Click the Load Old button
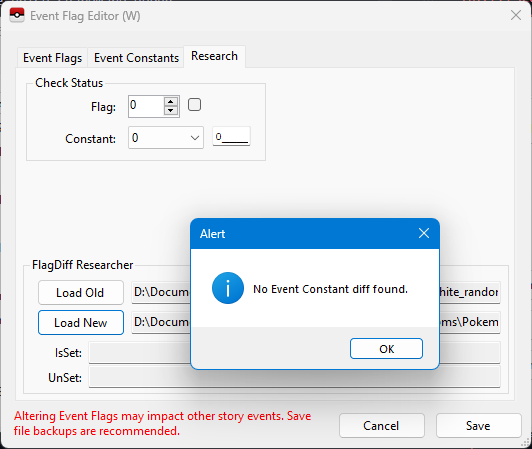Screen dimensions: 532x449 click(x=80, y=293)
